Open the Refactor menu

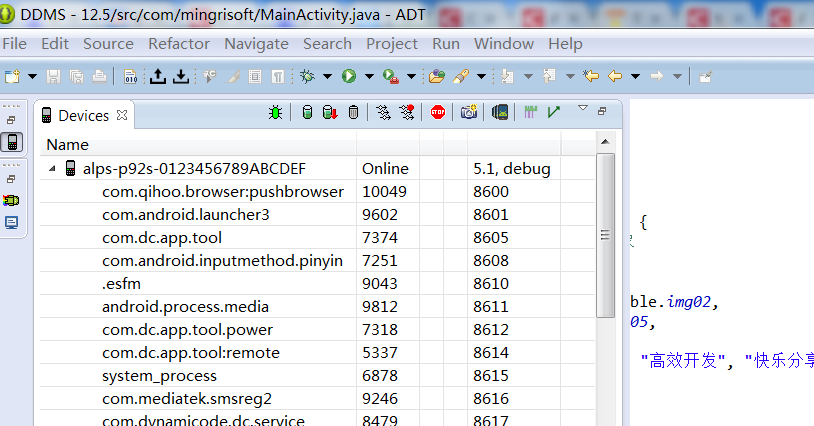179,44
